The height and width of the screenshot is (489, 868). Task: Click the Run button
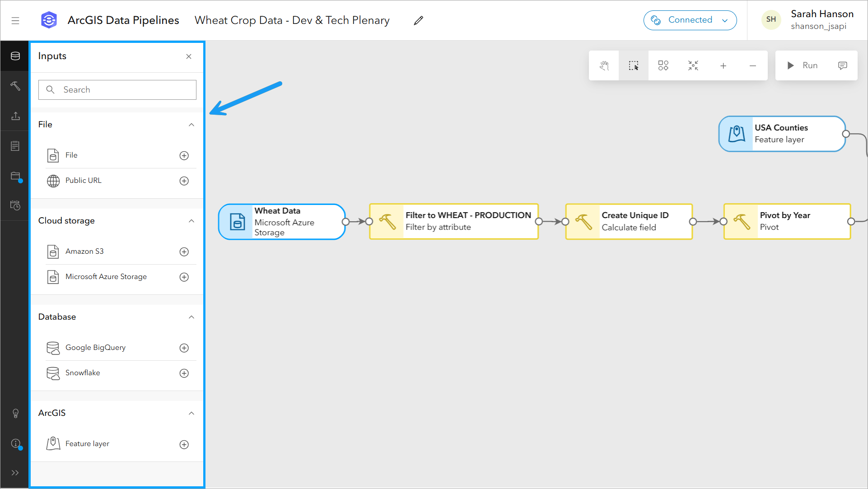tap(804, 65)
